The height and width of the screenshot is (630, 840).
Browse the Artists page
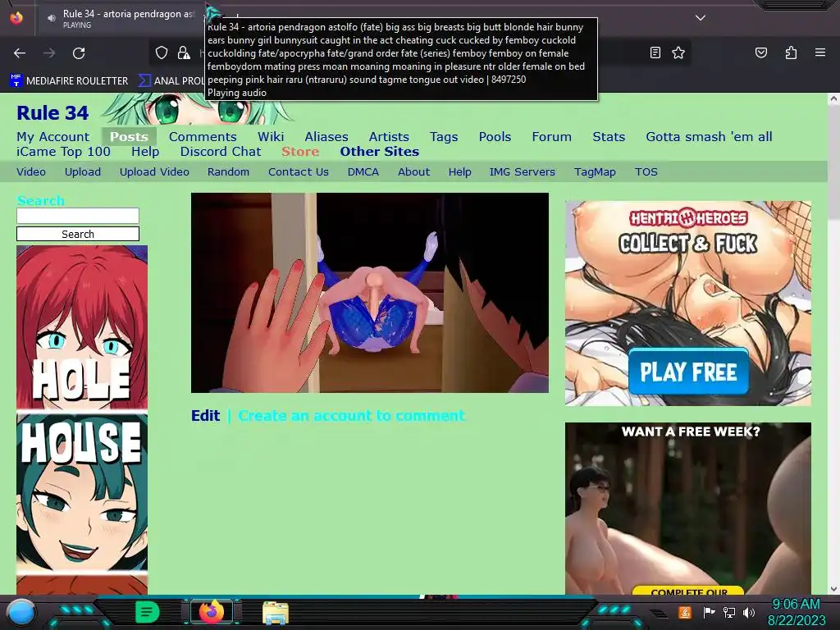tap(389, 137)
